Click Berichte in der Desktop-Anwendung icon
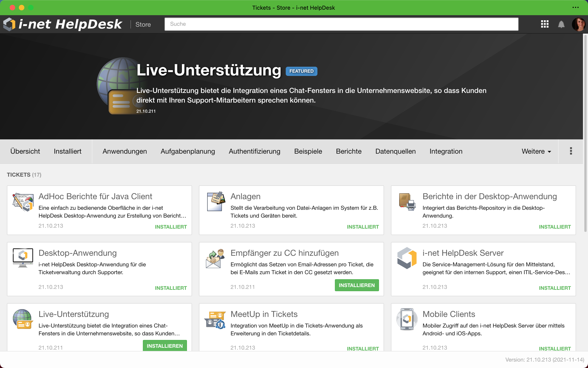588x368 pixels. tap(407, 202)
